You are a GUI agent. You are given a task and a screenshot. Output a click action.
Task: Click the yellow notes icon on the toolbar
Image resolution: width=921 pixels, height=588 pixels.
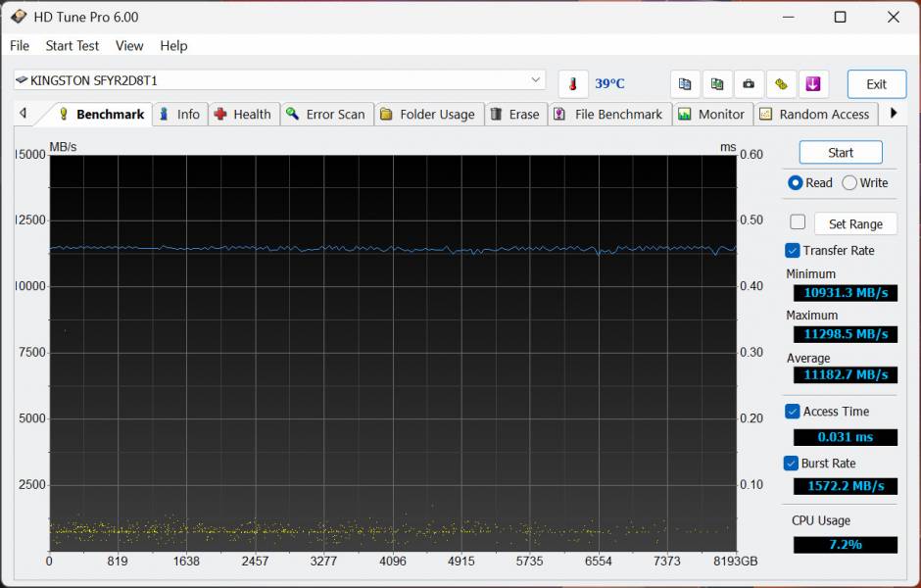click(x=781, y=84)
